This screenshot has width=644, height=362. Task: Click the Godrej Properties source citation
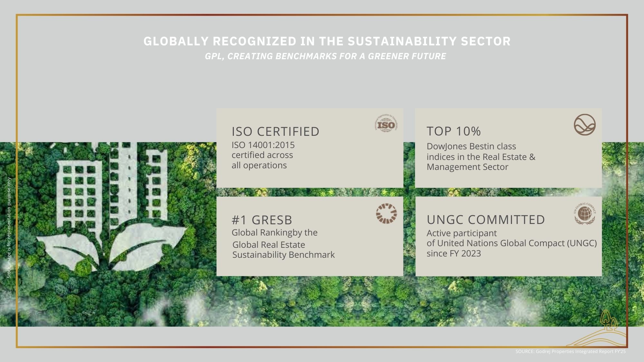coord(570,351)
